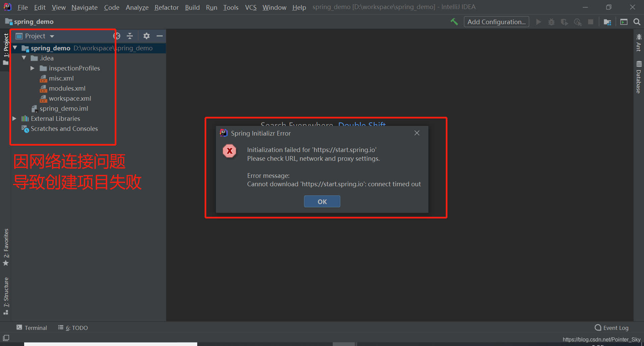Open the Run menu

pyautogui.click(x=212, y=7)
